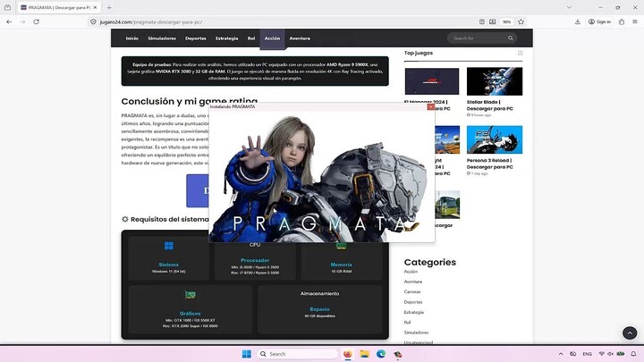This screenshot has height=362, width=644.
Task: Open Firefox from the Windows taskbar
Action: 348,354
